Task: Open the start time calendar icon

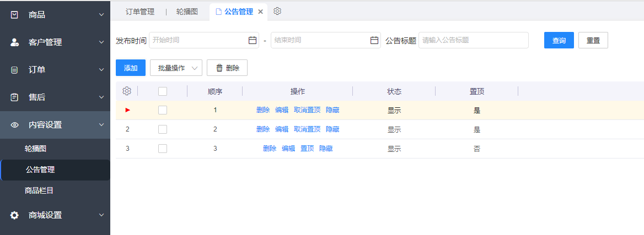Action: coord(253,40)
